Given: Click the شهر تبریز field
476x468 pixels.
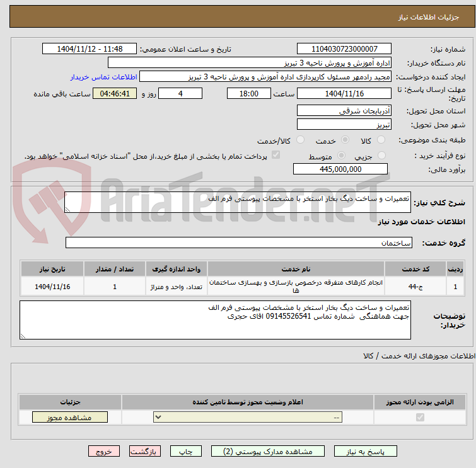Looking at the screenshot, I should [x=344, y=124].
